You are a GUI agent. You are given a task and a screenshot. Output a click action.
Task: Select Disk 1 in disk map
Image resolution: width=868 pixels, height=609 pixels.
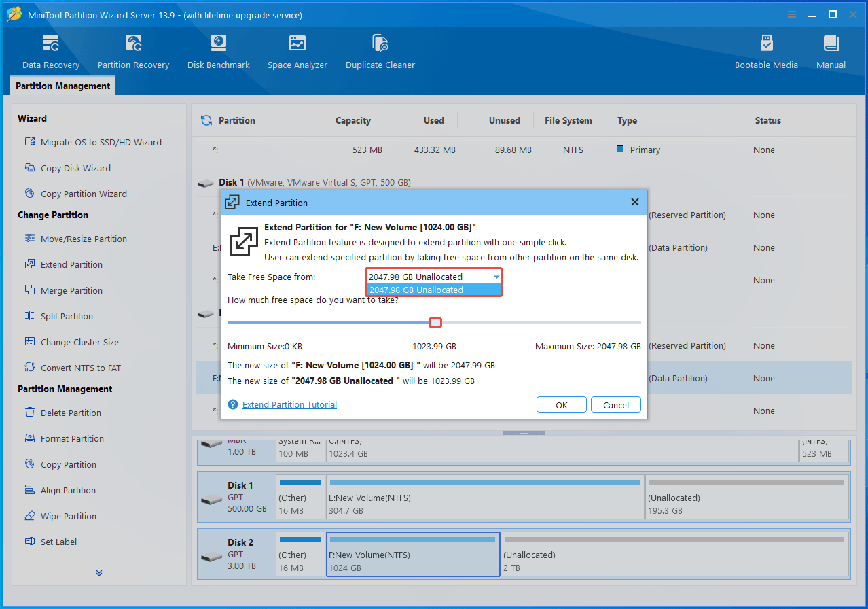[x=236, y=498]
